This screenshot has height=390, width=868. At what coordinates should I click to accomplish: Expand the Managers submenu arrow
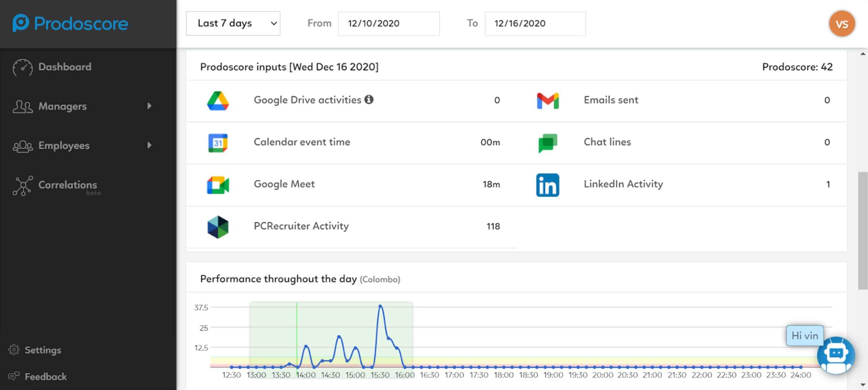(149, 106)
